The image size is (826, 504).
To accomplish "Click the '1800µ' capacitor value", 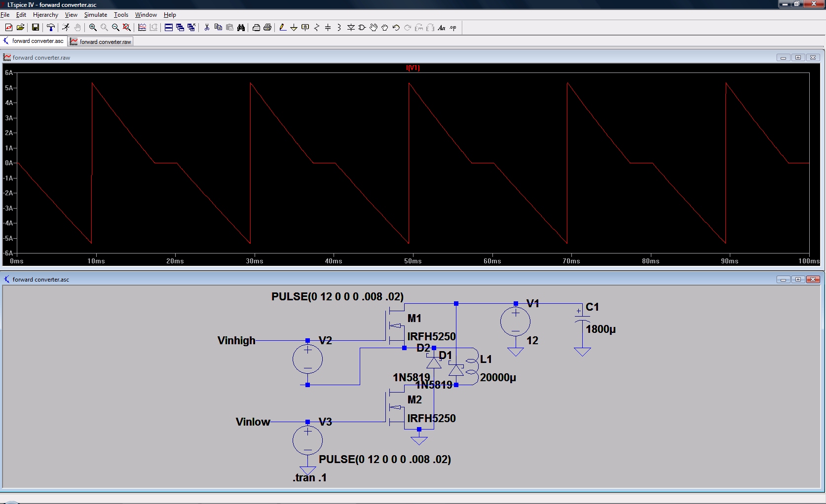I will [601, 329].
